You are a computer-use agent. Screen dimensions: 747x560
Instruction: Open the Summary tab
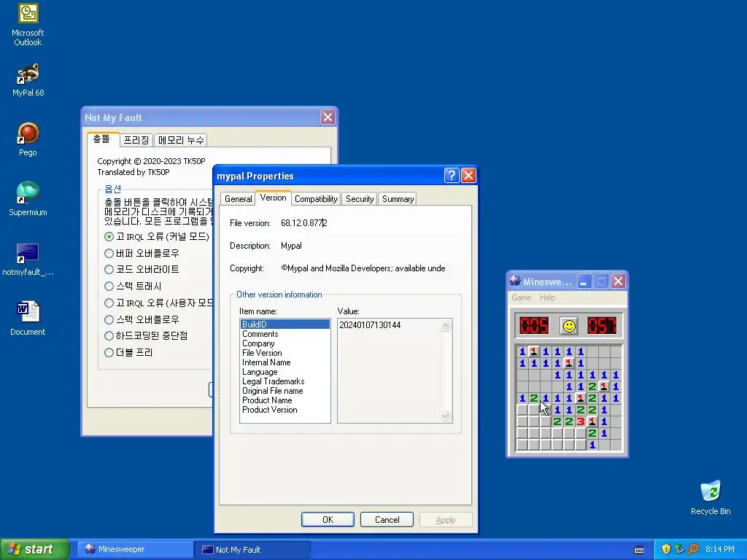(x=398, y=199)
